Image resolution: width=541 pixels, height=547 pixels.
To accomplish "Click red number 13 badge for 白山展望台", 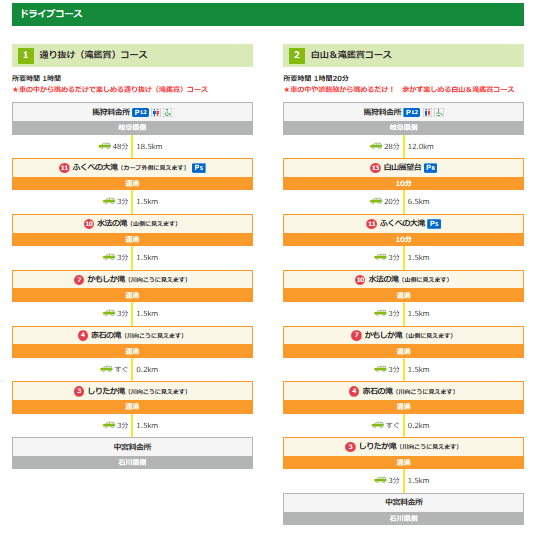I will pyautogui.click(x=375, y=168).
